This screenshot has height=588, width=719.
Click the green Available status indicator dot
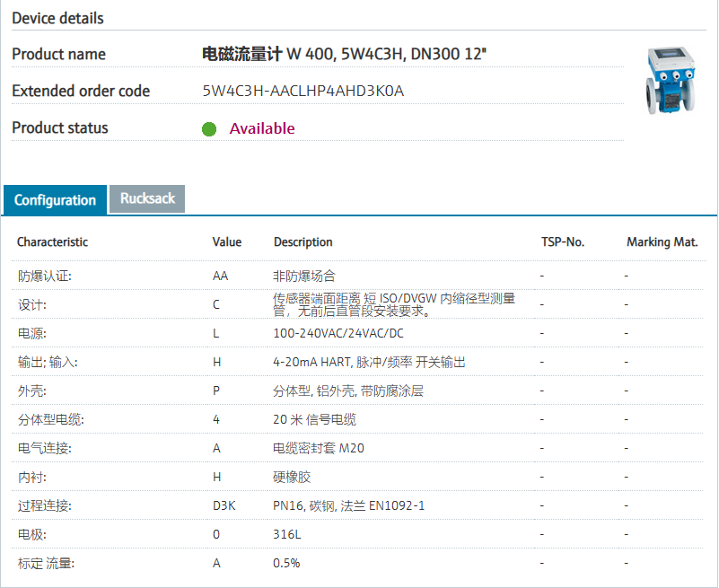[x=209, y=128]
